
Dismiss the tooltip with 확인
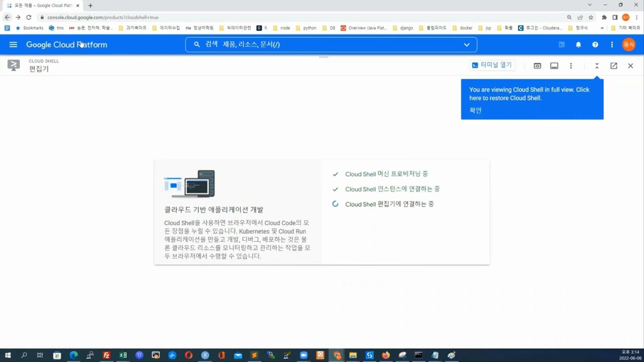click(475, 110)
